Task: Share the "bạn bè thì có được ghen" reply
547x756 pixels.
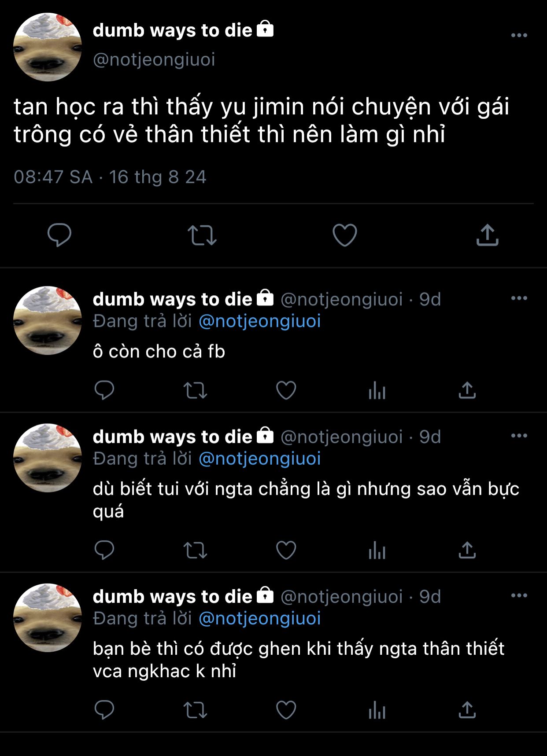Action: [x=467, y=709]
